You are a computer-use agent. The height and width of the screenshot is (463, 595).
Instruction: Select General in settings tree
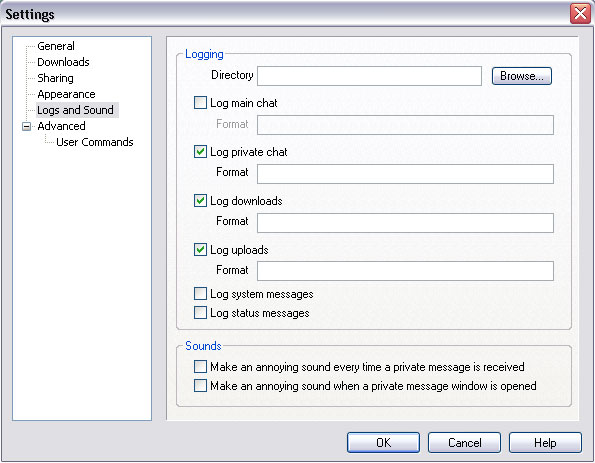(x=56, y=46)
